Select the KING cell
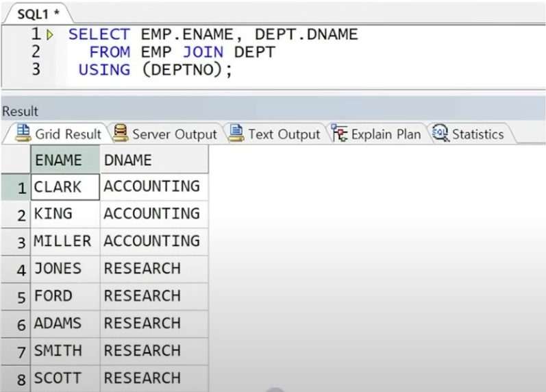The width and height of the screenshot is (546, 392). pos(66,215)
